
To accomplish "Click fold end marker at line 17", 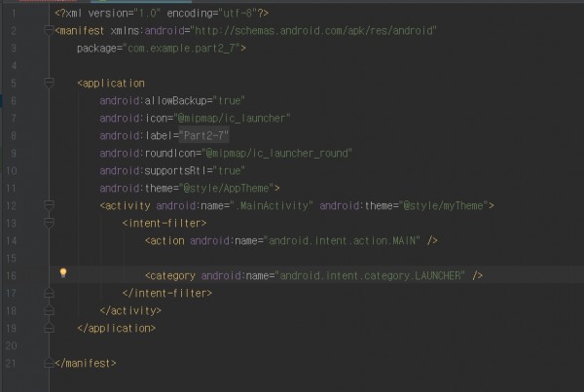I will tap(49, 293).
